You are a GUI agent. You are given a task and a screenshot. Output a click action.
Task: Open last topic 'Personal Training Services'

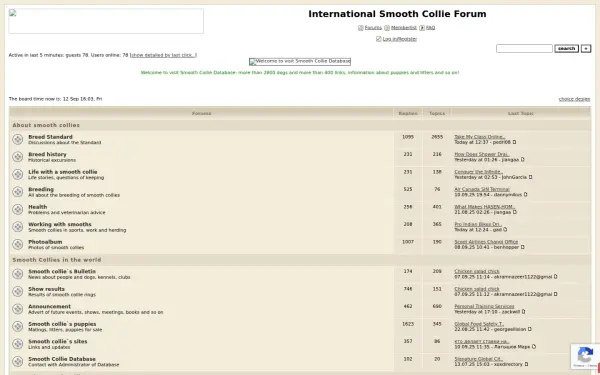[x=484, y=307]
